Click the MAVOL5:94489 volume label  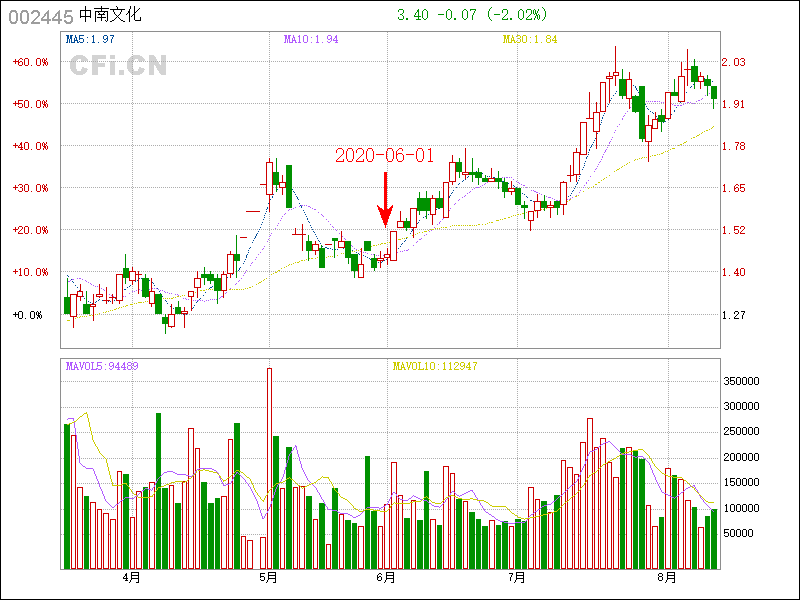(x=102, y=366)
